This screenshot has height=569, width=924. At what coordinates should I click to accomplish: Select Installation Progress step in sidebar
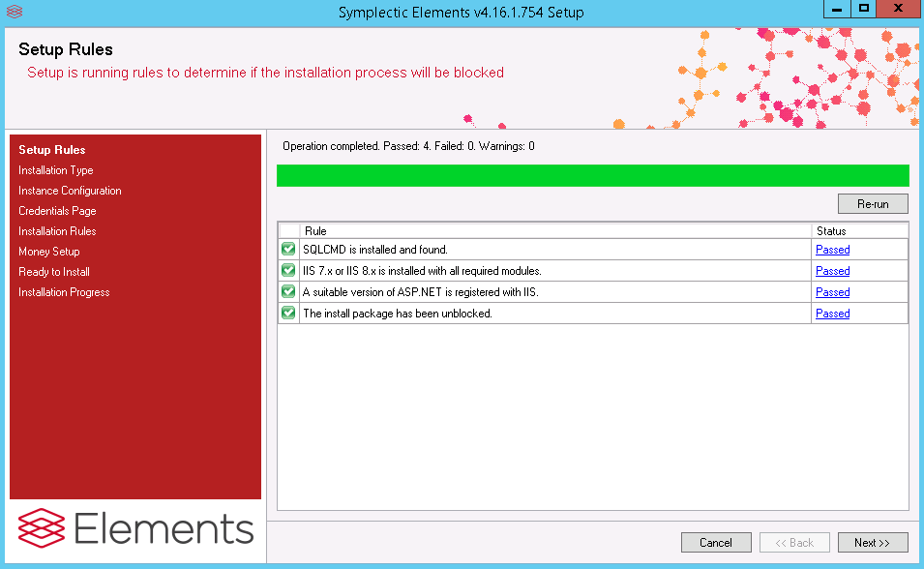pos(64,292)
